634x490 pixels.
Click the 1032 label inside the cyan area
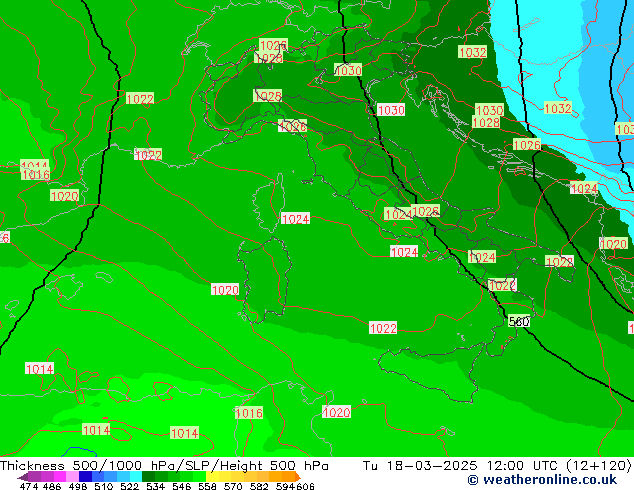[558, 108]
